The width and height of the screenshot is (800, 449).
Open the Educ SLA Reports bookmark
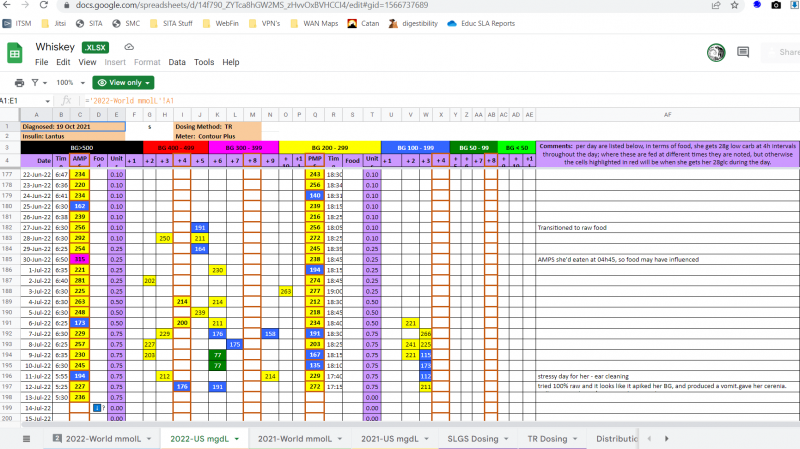tap(481, 22)
